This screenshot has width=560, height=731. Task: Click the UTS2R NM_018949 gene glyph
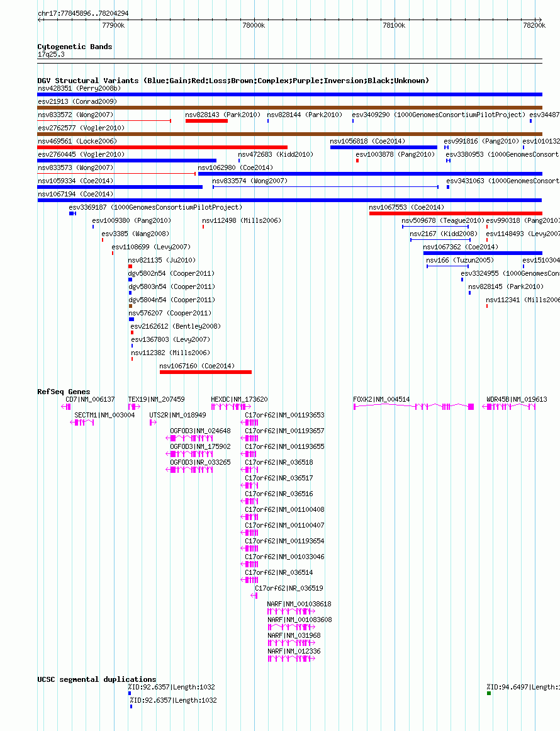point(153,422)
